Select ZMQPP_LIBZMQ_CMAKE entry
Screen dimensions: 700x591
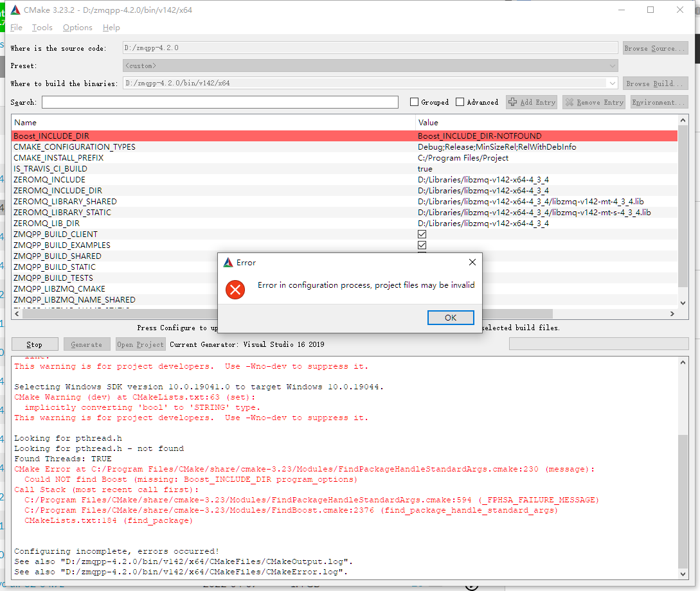[x=59, y=288]
